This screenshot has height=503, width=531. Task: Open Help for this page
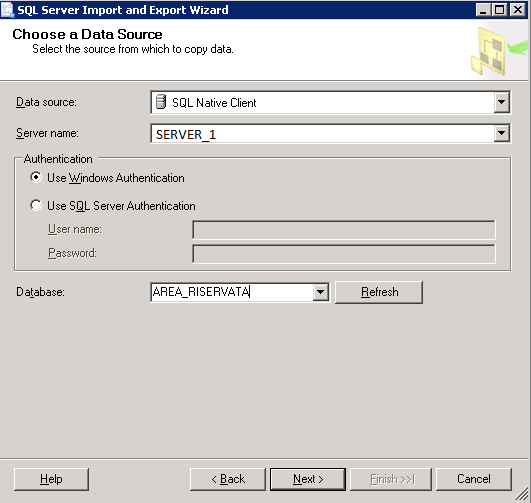coord(51,479)
